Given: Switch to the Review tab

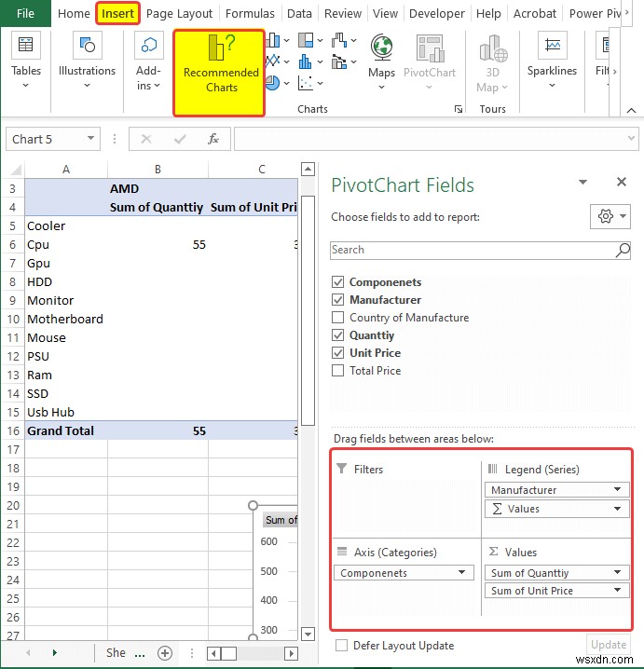Looking at the screenshot, I should coord(343,14).
